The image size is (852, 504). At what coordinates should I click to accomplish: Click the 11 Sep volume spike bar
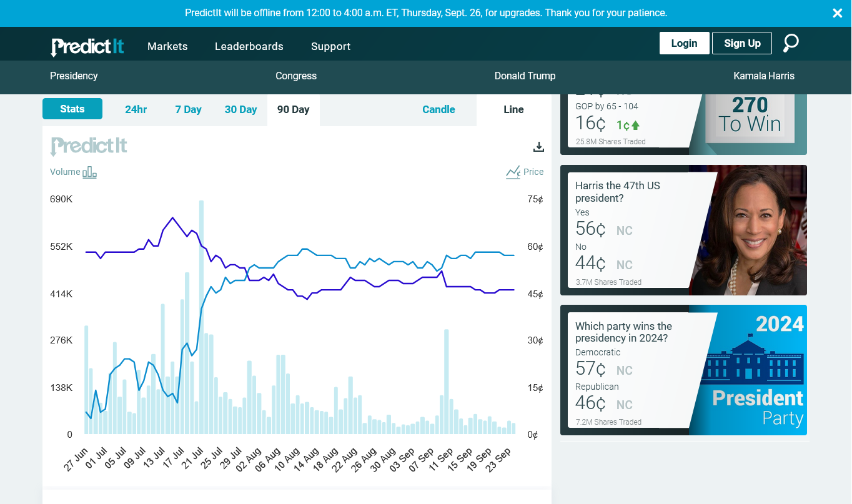pos(447,382)
